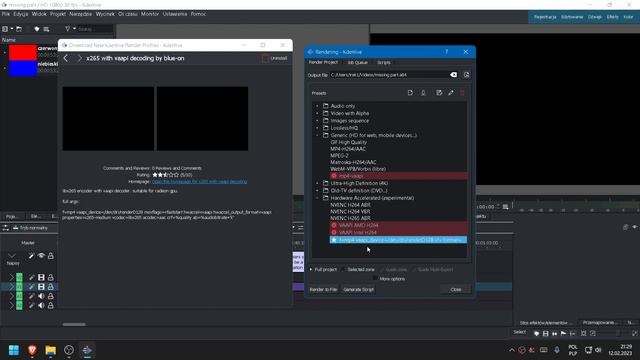Click the horizontal scrollbar in download profiles window
Screen dimensions: 640x360
[74, 324]
